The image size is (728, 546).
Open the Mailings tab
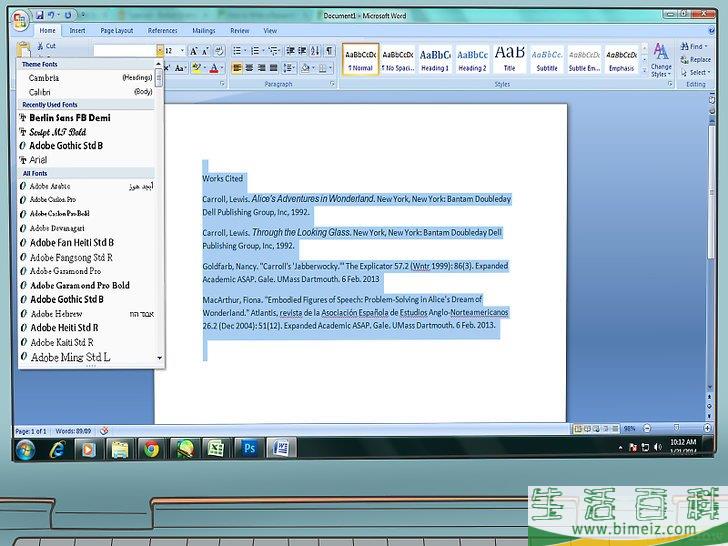pyautogui.click(x=204, y=31)
